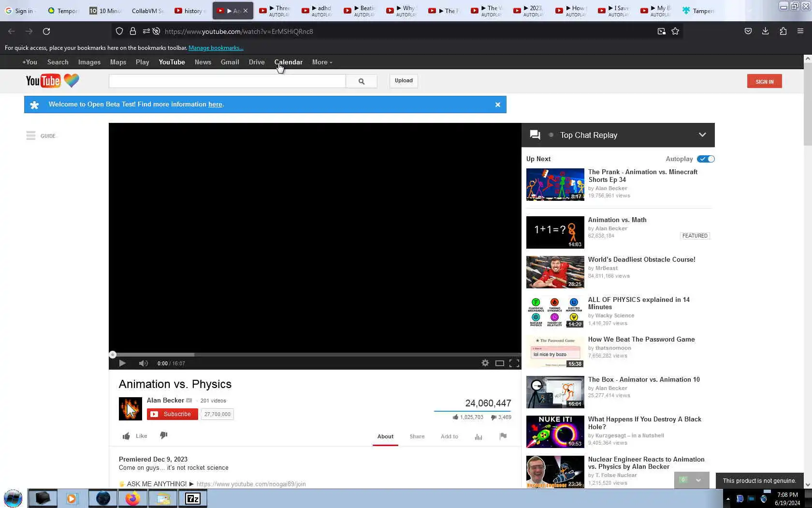Open Calendar in the Google bar
Image resolution: width=812 pixels, height=508 pixels.
[289, 62]
